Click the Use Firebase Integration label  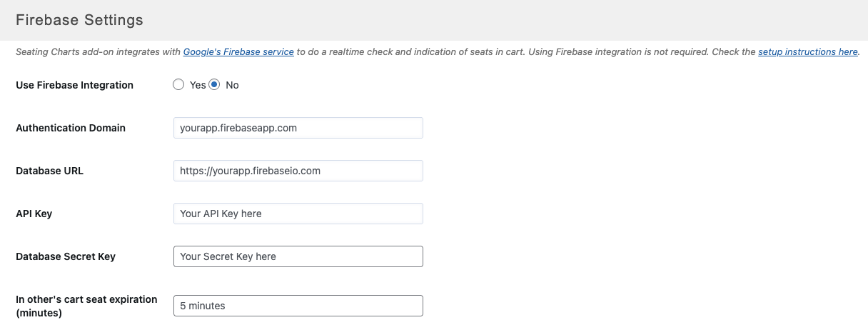(x=74, y=85)
